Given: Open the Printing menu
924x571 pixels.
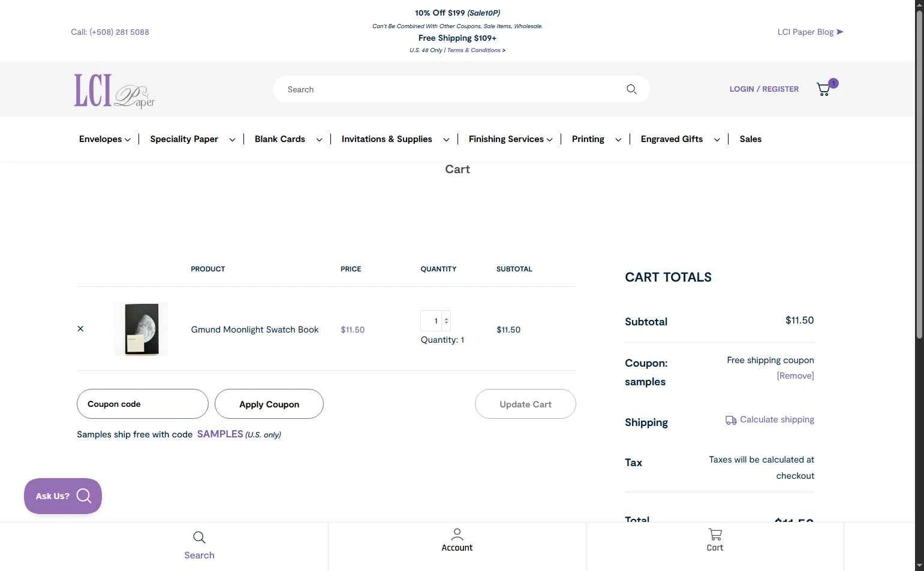Looking at the screenshot, I should [x=588, y=139].
